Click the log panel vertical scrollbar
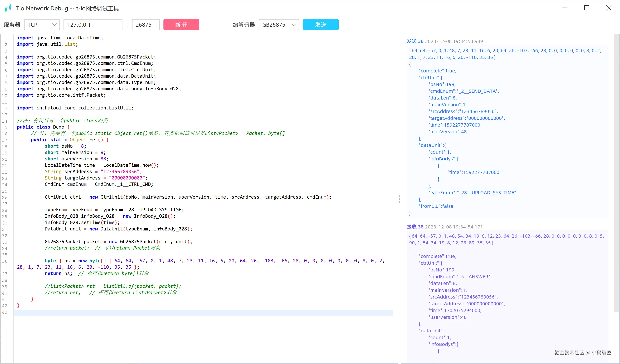Screen dimensions: 620x364 (617, 172)
